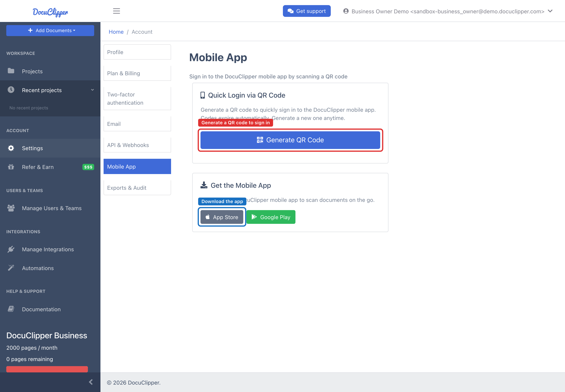
Task: Click the phone icon beside Quick Login
Action: click(x=202, y=95)
